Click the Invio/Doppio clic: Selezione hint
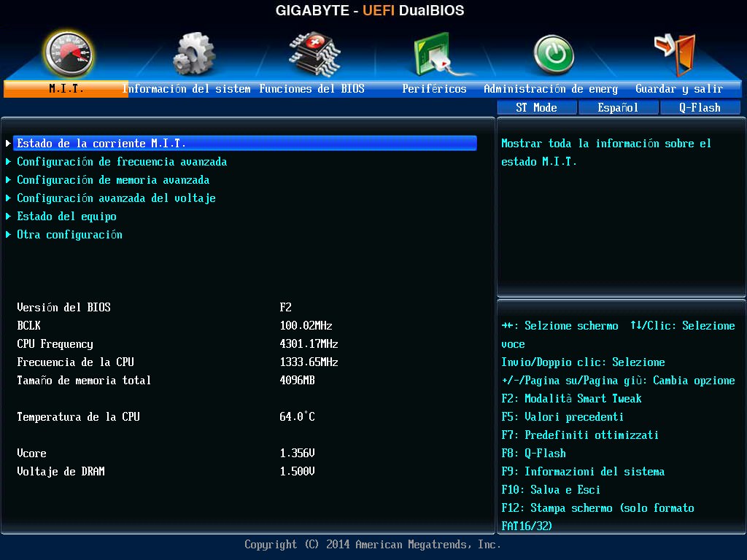Viewport: 747px width, 560px height. click(583, 362)
